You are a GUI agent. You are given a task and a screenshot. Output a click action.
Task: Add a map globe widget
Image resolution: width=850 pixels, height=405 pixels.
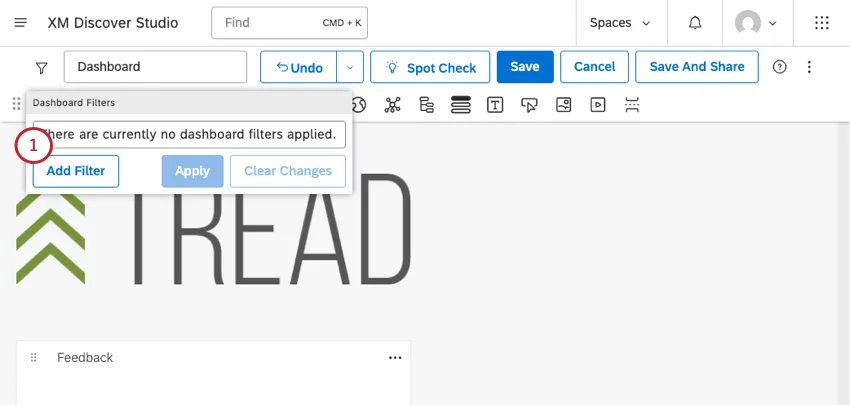coord(359,105)
